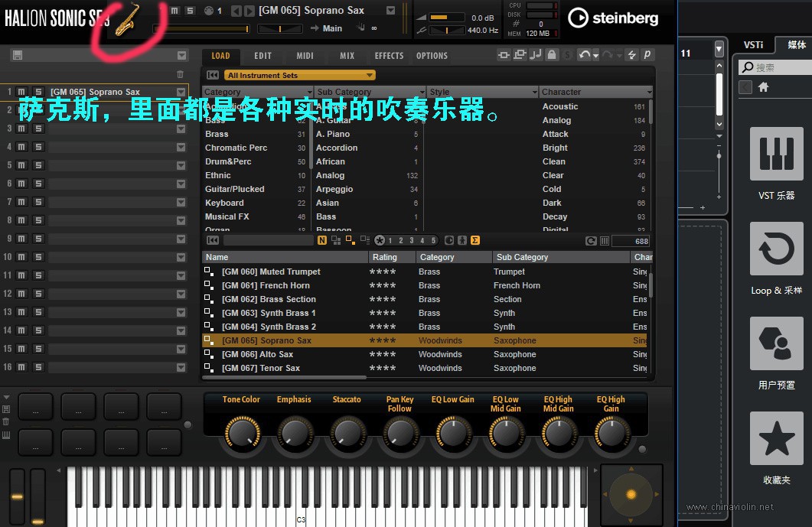This screenshot has height=527, width=812.
Task: Open the multi-program name dropdown arrow
Action: 181,55
